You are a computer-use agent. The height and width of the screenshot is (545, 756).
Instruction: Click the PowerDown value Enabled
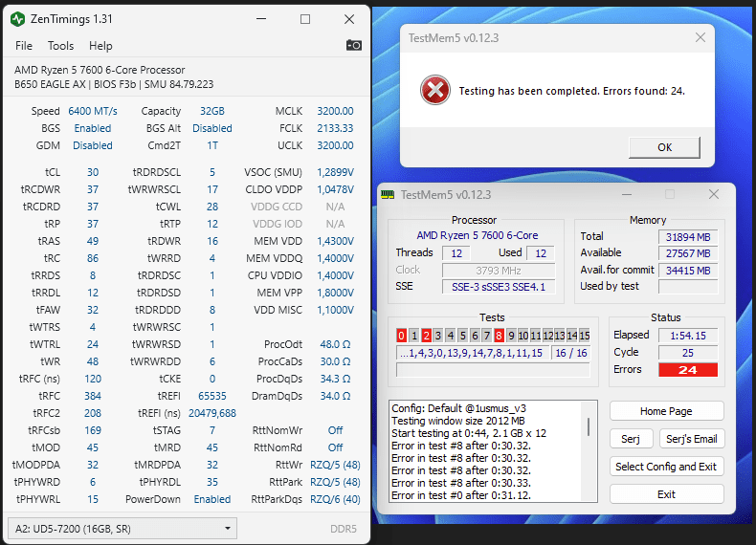point(212,499)
